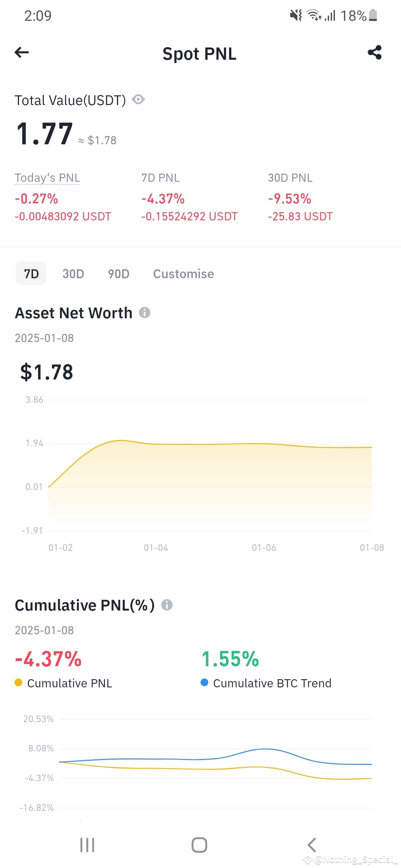Go back using the top-left arrow
Viewport: 401px width, 868px height.
pos(22,52)
